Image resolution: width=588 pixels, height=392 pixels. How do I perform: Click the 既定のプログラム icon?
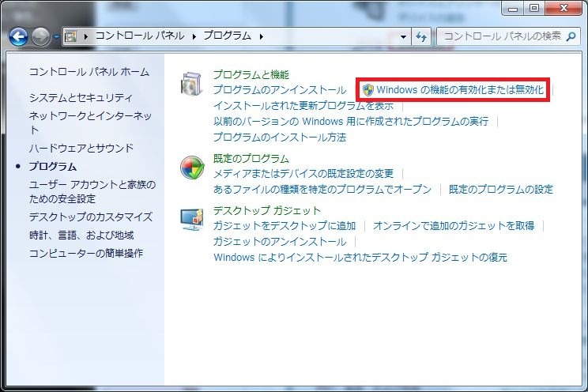pyautogui.click(x=192, y=168)
